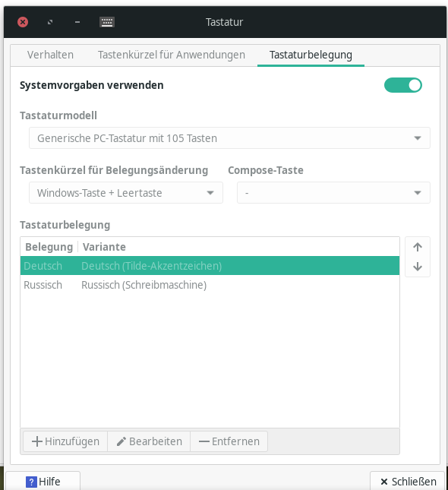Maximize the Tastatur window

[50, 22]
